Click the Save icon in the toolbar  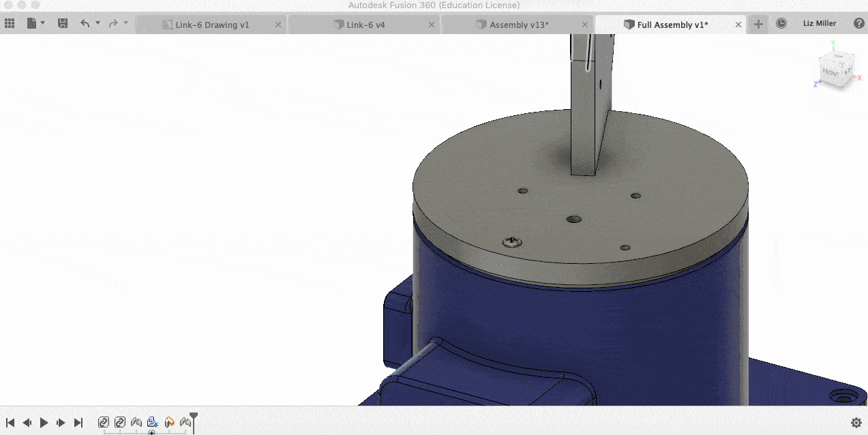[63, 22]
